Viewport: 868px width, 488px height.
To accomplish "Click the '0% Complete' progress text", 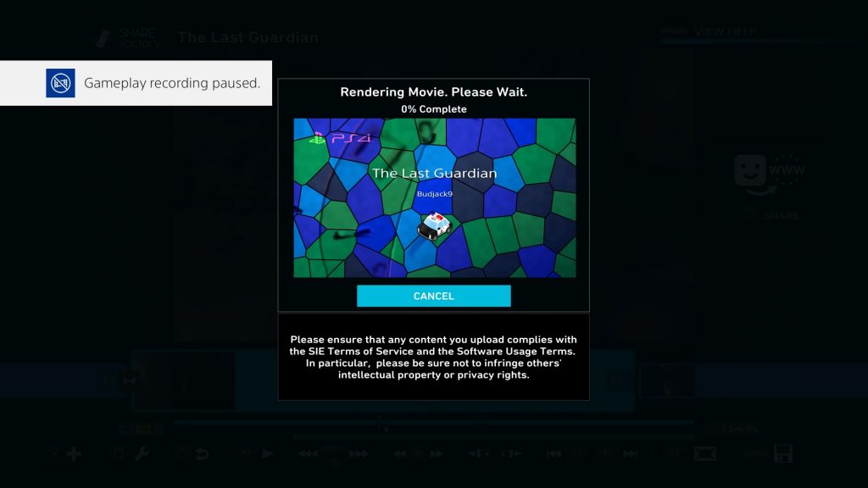I will tap(433, 109).
